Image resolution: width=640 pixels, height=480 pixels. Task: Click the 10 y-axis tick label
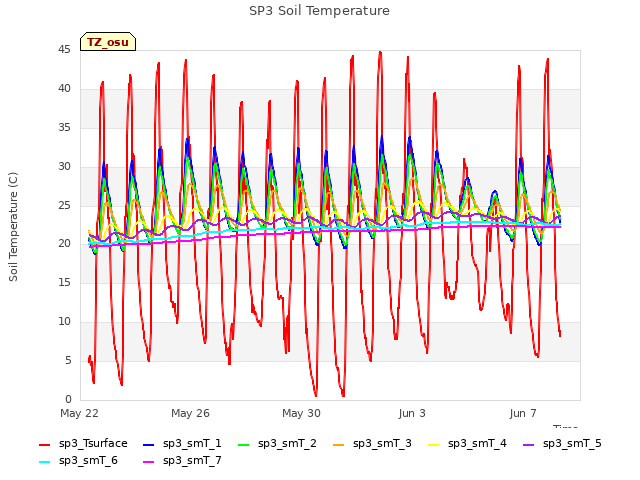[64, 322]
